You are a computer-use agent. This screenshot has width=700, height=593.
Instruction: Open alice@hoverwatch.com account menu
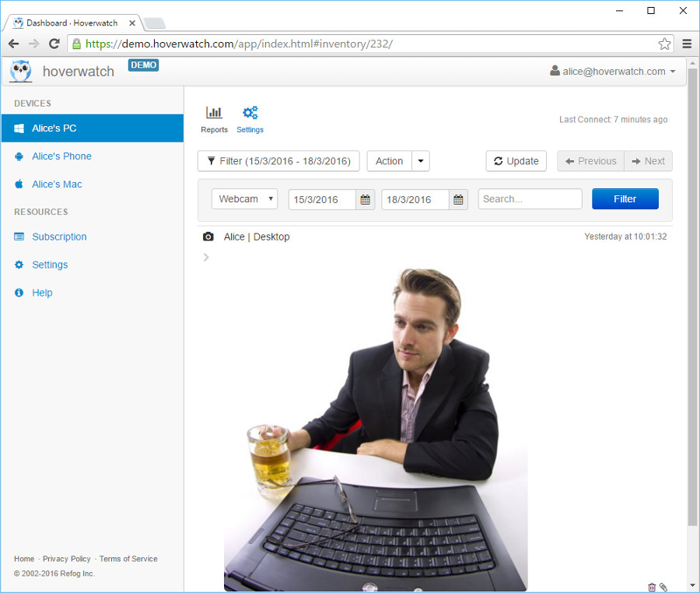coord(613,72)
